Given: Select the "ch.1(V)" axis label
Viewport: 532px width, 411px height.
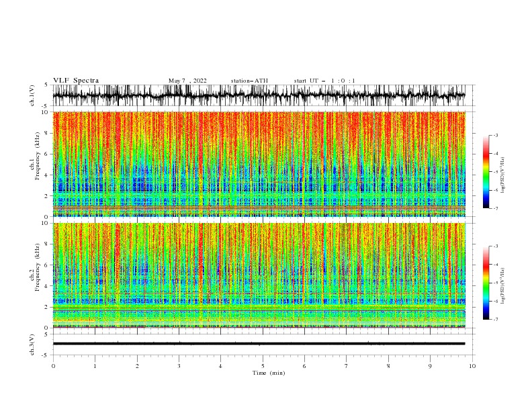Looking at the screenshot, I should (x=32, y=95).
